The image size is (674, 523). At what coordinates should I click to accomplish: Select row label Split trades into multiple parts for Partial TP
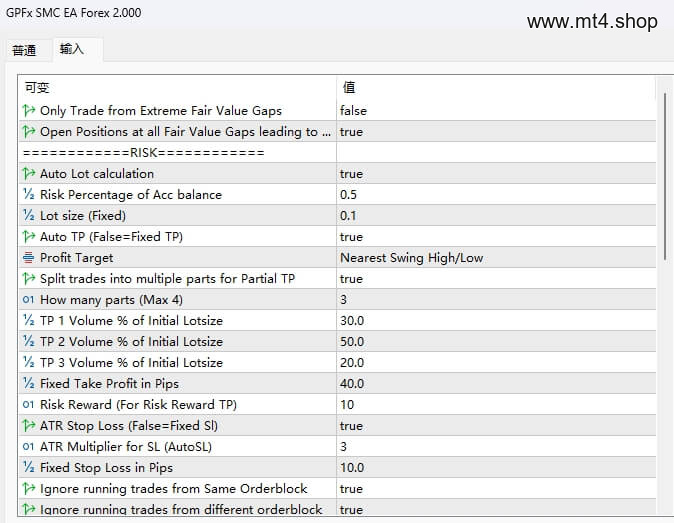pos(167,278)
